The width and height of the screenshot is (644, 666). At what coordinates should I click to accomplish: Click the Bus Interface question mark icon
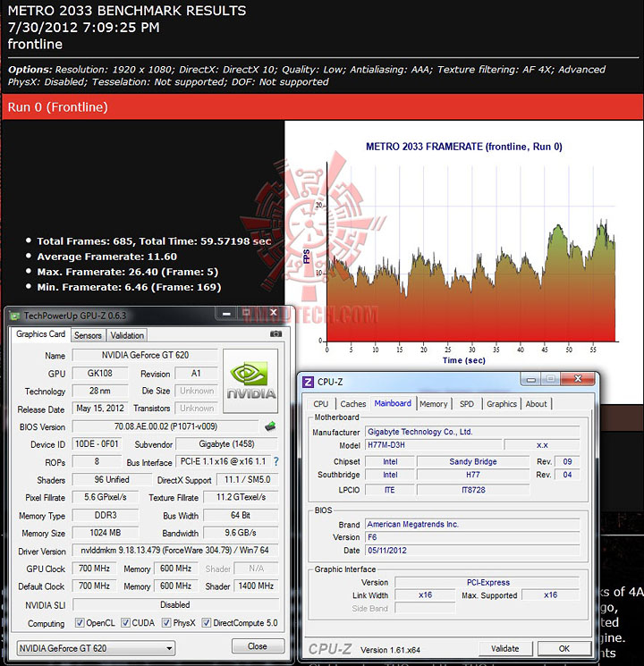coord(276,461)
